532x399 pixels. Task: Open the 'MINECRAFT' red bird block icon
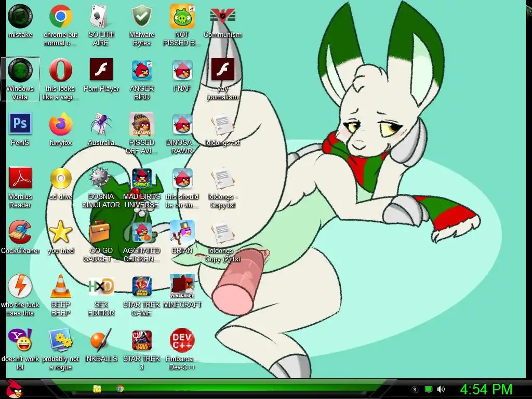click(182, 286)
